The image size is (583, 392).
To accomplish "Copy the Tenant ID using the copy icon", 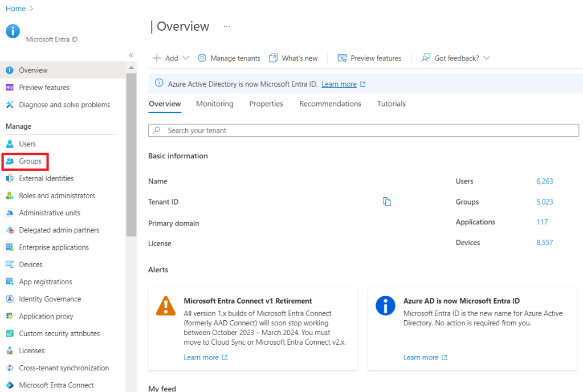I will (x=387, y=201).
